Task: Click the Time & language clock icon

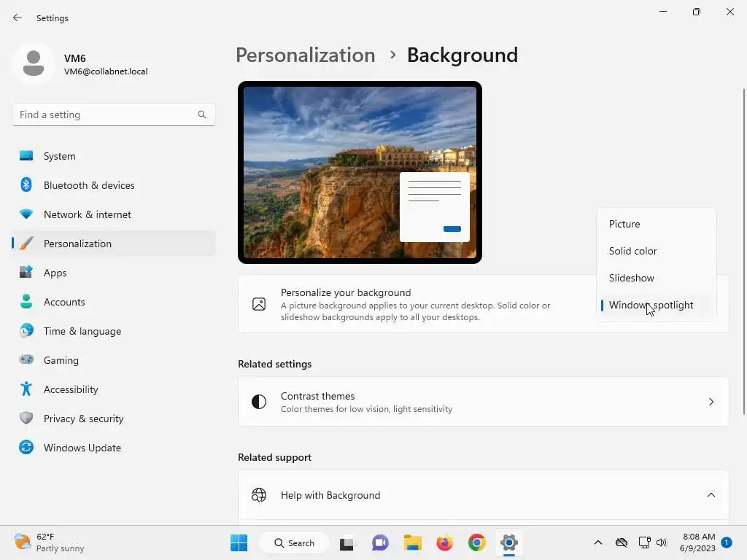Action: [26, 330]
